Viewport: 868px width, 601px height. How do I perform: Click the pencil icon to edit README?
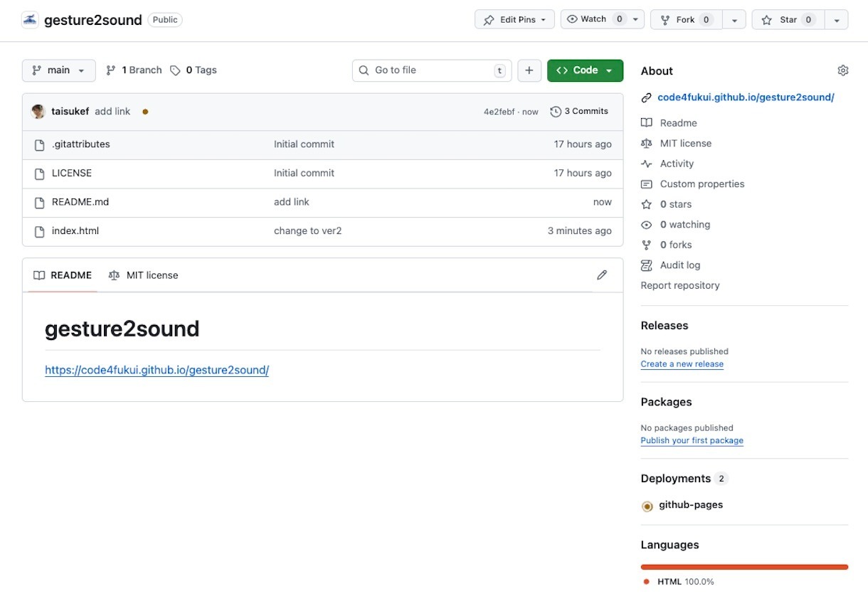602,275
